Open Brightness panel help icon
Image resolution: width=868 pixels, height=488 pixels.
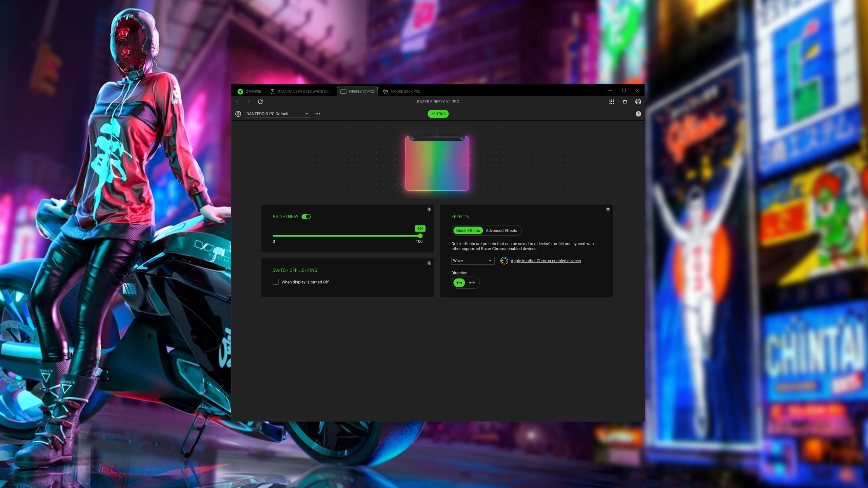(x=429, y=209)
